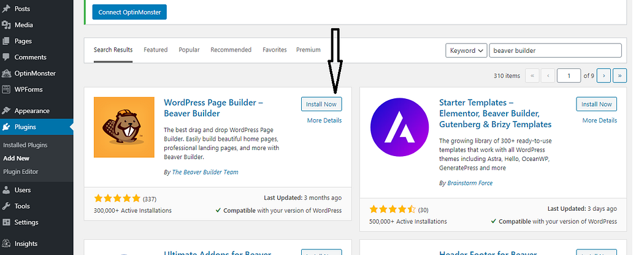Click the Beaver Builder beaver logo thumbnail
The image size is (644, 255).
[x=124, y=127]
